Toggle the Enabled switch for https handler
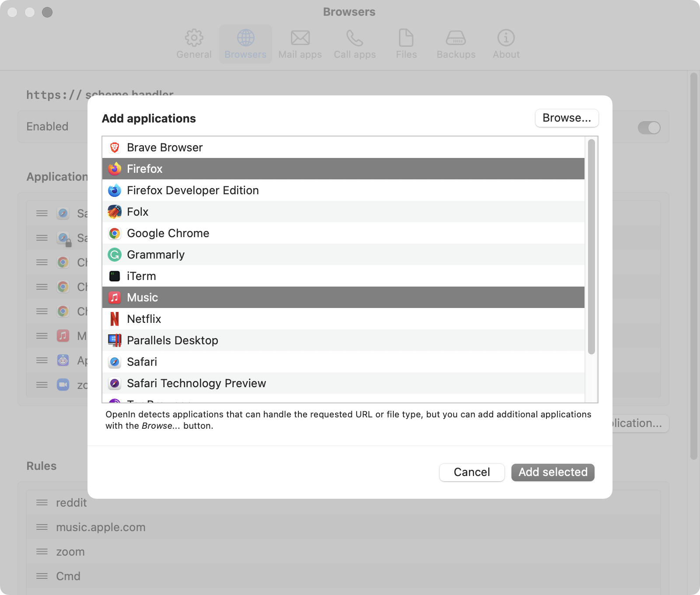The width and height of the screenshot is (700, 595). pos(649,128)
